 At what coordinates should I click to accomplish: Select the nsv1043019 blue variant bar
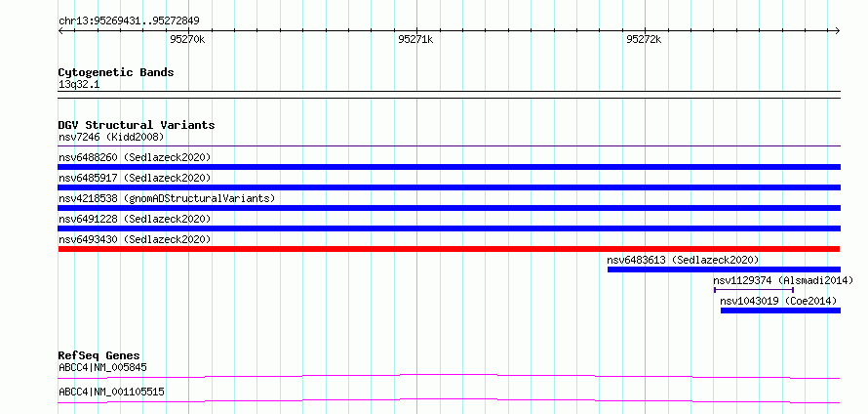[780, 310]
